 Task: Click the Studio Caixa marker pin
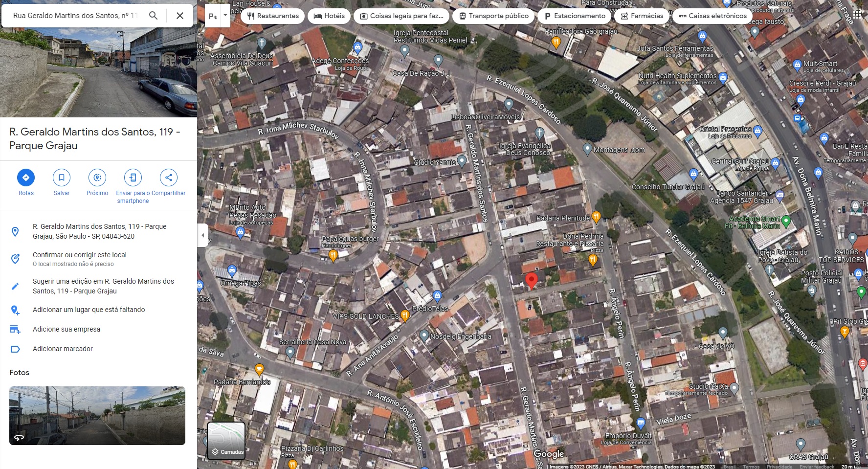click(x=734, y=388)
